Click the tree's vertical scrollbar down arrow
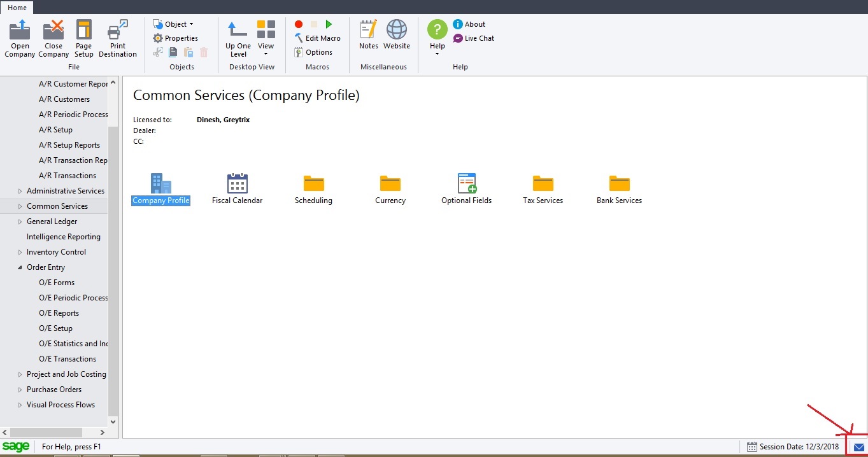The height and width of the screenshot is (457, 868). pos(113,421)
